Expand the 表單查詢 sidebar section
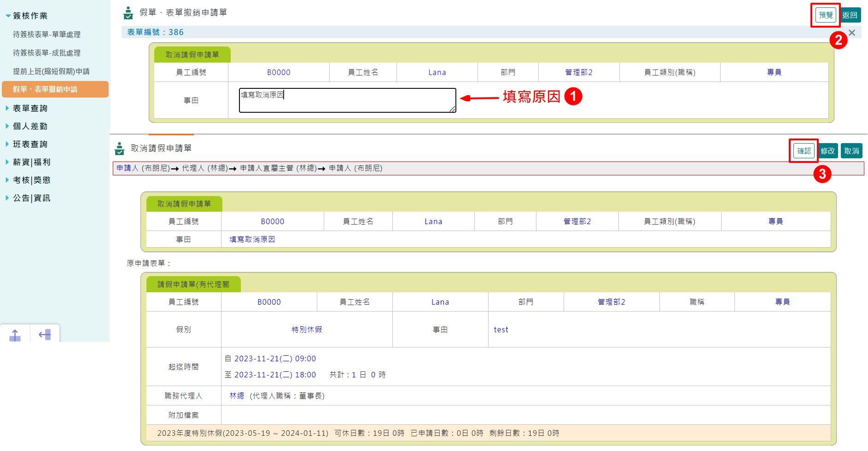Viewport: 868px width, 451px height. coord(32,108)
